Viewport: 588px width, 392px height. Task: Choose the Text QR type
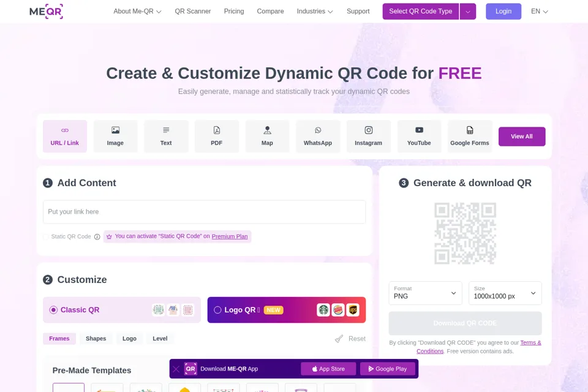166,136
